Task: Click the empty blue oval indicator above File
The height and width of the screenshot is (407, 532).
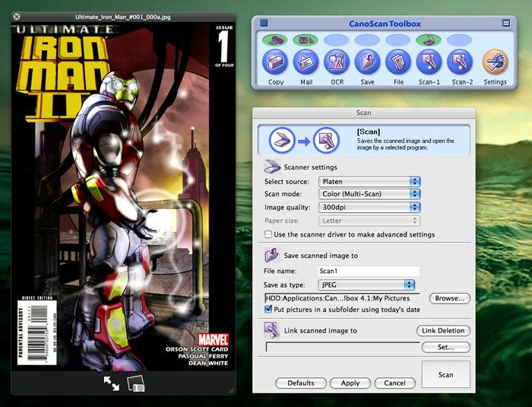Action: point(398,40)
